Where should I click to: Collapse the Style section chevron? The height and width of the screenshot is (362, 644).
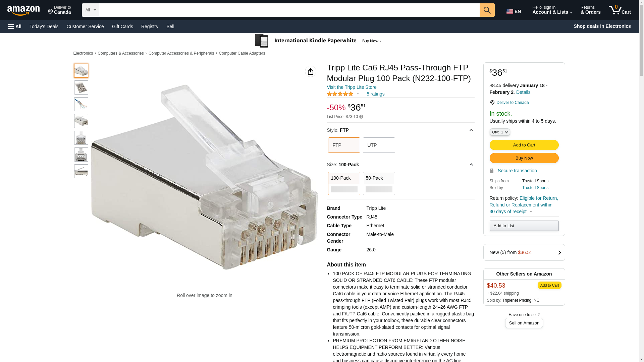click(x=471, y=130)
